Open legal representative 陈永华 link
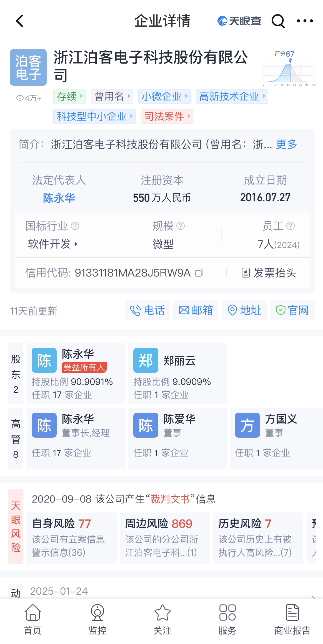The width and height of the screenshot is (323, 644). (59, 198)
